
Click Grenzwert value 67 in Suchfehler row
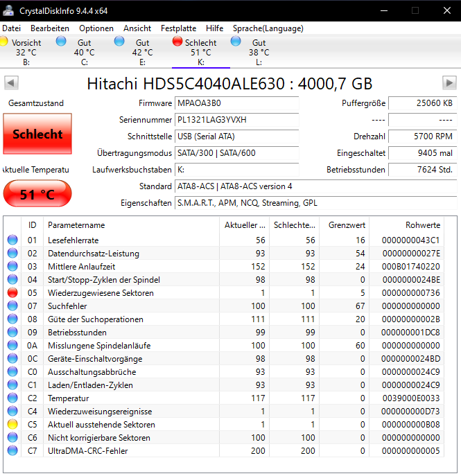[360, 306]
